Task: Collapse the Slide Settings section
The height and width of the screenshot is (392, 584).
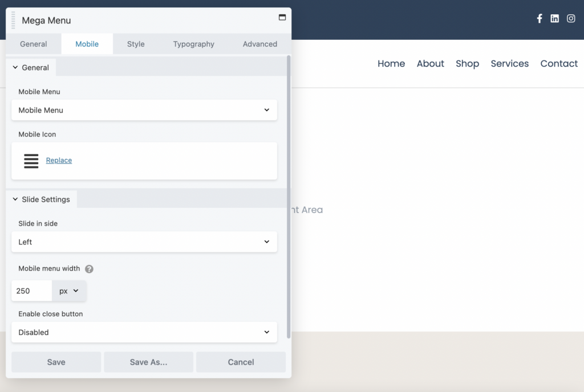Action: pos(41,199)
